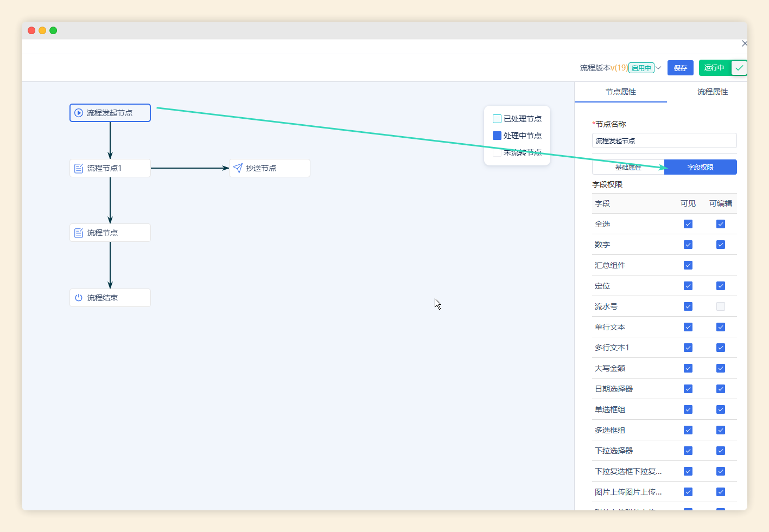Image resolution: width=769 pixels, height=532 pixels.
Task: Switch to the 流程属性 tab
Action: [x=712, y=92]
